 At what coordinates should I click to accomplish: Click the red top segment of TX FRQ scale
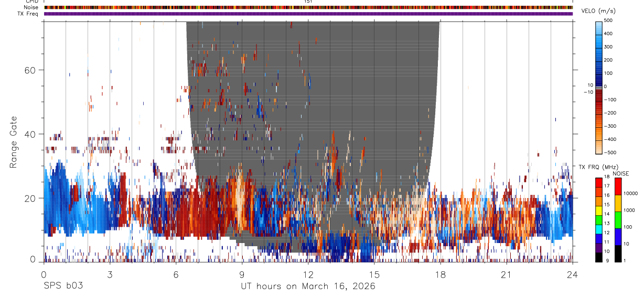tap(599, 182)
